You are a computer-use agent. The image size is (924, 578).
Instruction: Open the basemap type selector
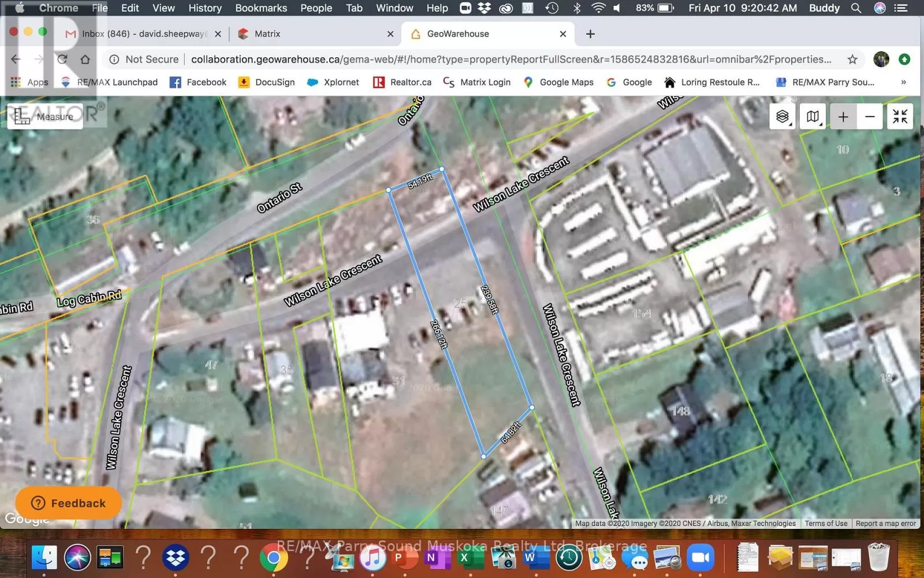click(813, 117)
